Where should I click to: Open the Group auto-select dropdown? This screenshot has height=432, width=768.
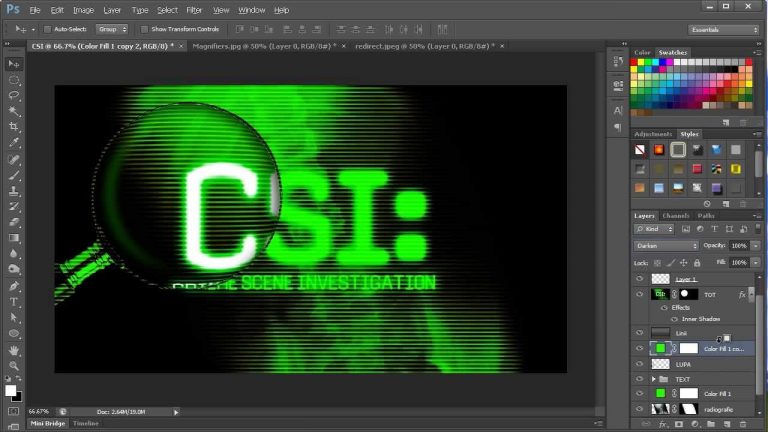coord(112,29)
